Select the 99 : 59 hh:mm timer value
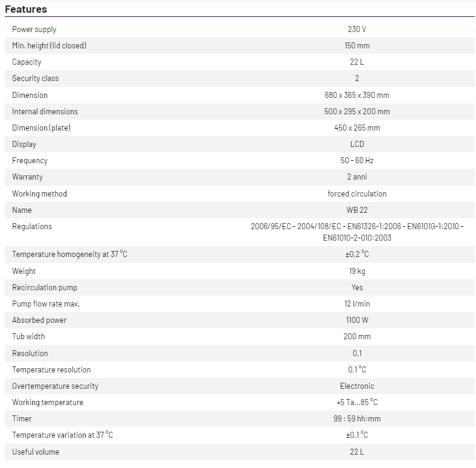Screen dimensions: 476x468 (x=357, y=419)
